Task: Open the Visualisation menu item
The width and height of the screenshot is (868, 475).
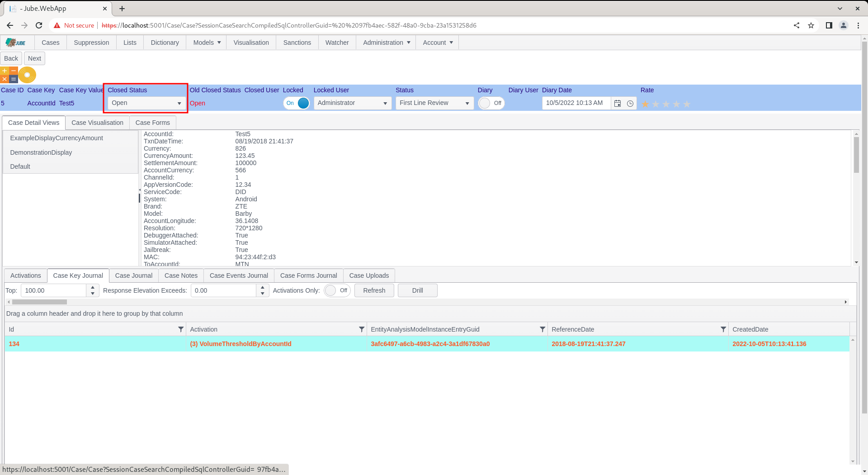Action: (251, 43)
